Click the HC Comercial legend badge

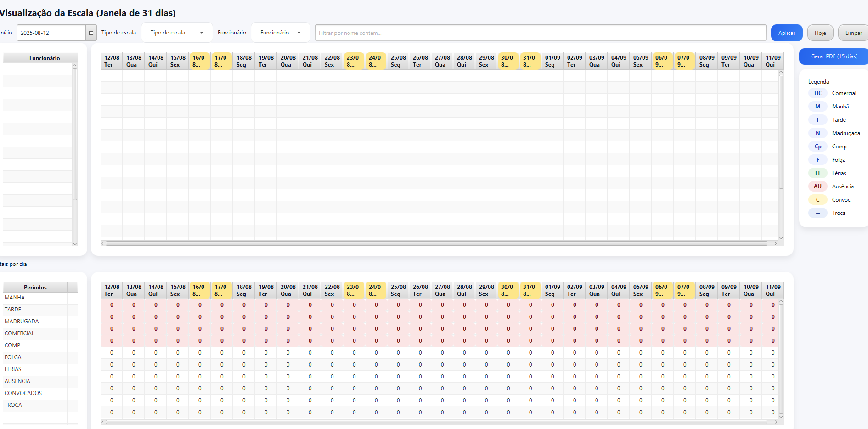[x=817, y=93]
